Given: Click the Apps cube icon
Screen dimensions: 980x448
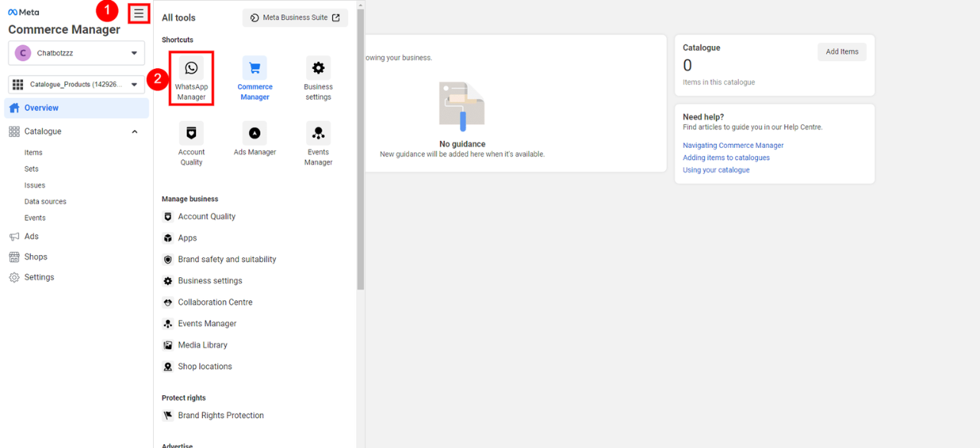Looking at the screenshot, I should (x=168, y=238).
